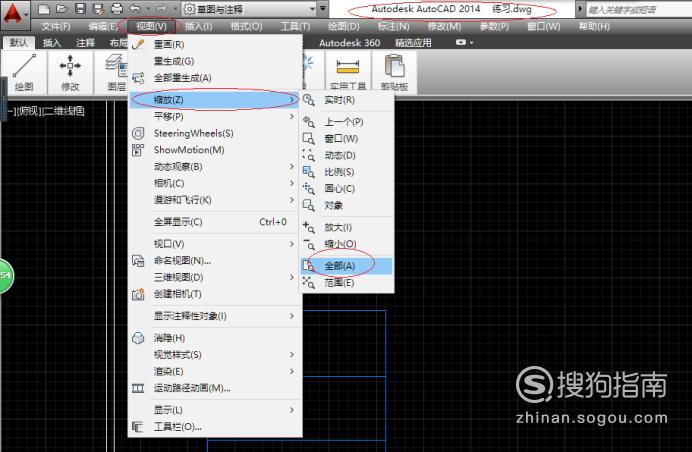Open the 帮助(H) menu
Screen dimensions: 692x452
[594, 26]
